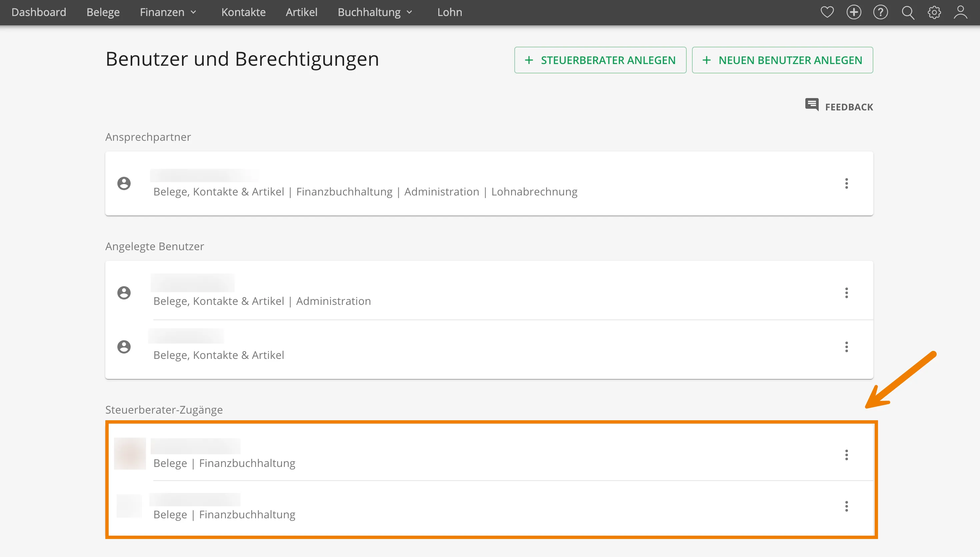
Task: Switch to the Dashboard menu item
Action: pos(39,12)
